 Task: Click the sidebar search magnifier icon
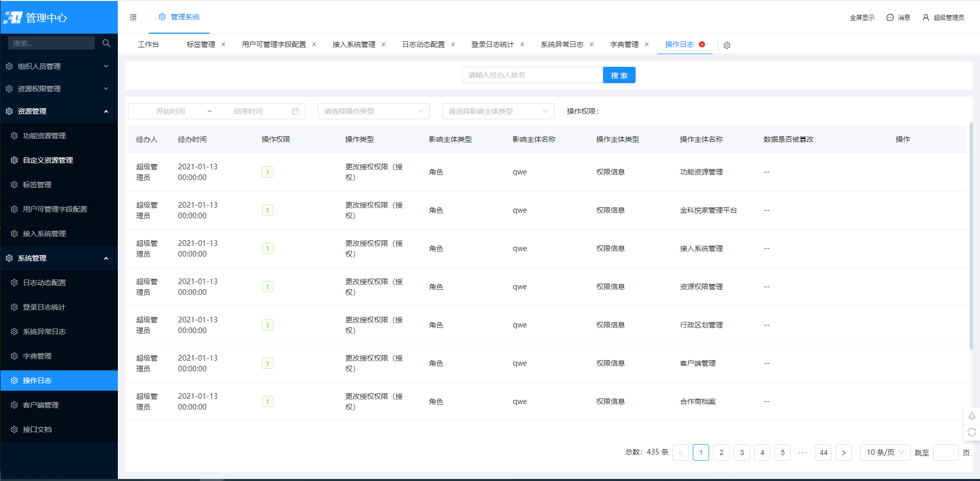tap(106, 43)
